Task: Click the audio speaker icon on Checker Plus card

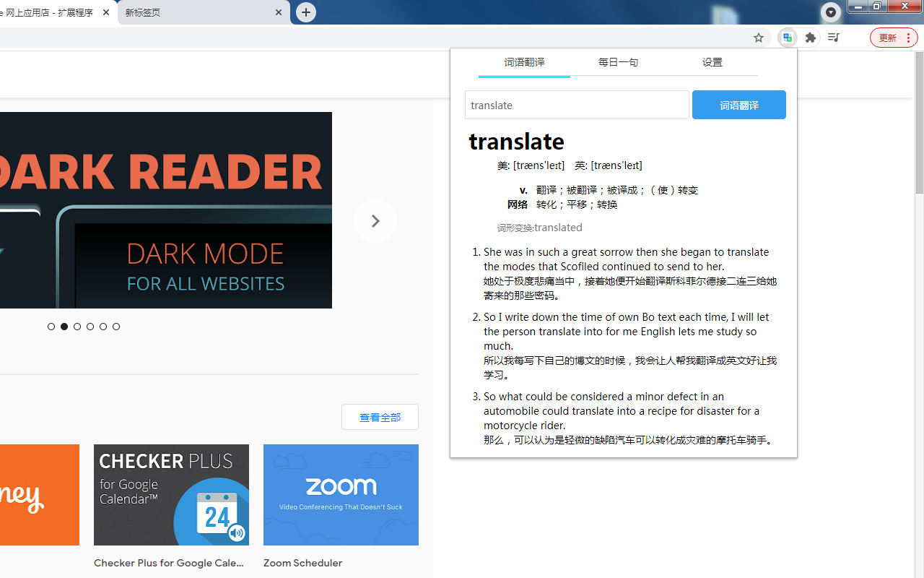Action: (x=237, y=533)
